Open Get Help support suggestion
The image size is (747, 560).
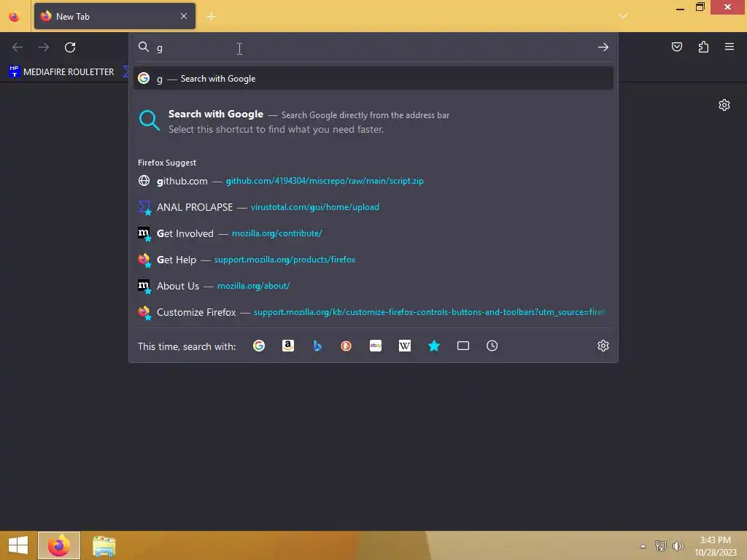[373, 260]
